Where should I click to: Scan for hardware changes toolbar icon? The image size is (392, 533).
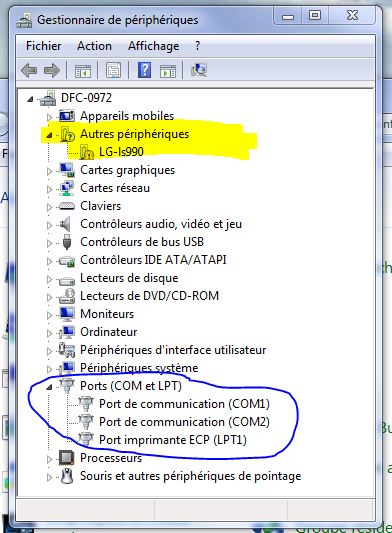[x=199, y=70]
